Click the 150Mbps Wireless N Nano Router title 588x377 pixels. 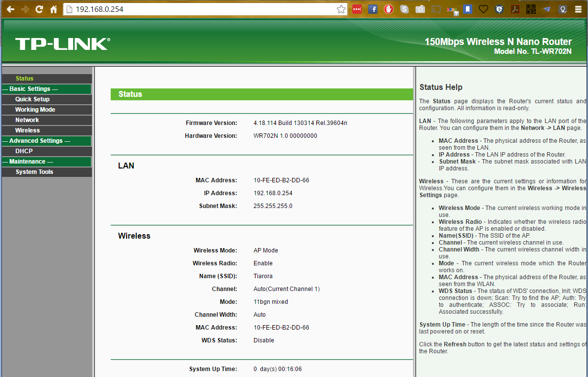498,42
